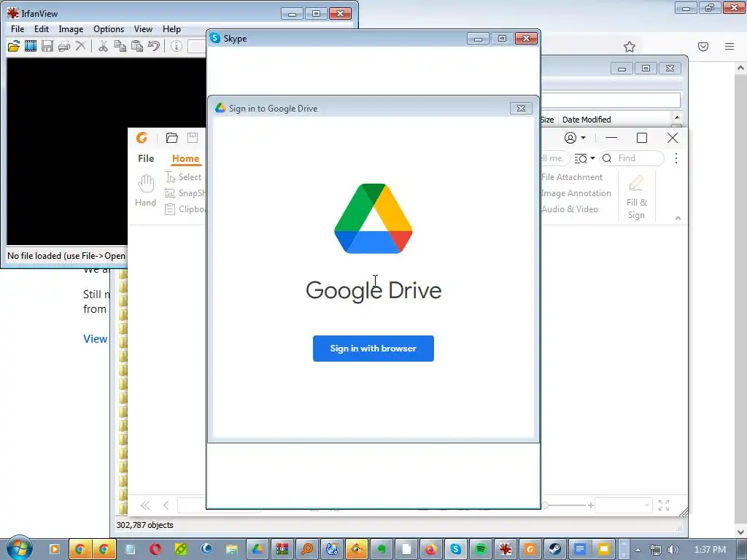Image resolution: width=747 pixels, height=560 pixels.
Task: Open the Edit menu in IrfanView
Action: [x=42, y=29]
